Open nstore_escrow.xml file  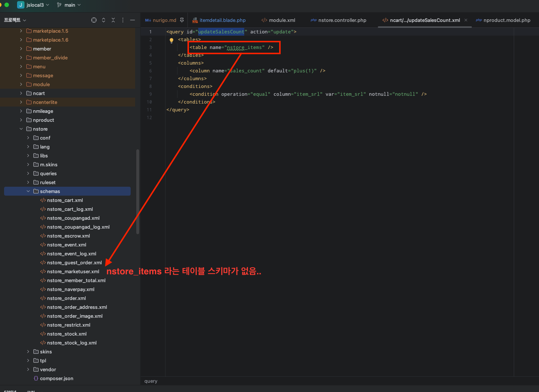pyautogui.click(x=65, y=236)
